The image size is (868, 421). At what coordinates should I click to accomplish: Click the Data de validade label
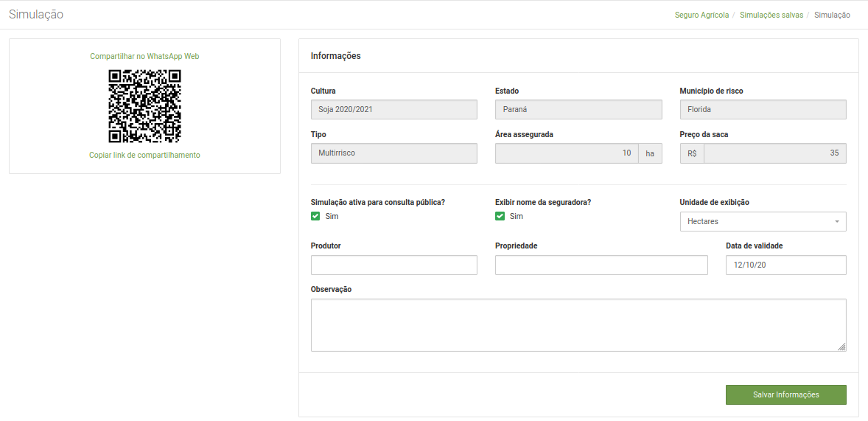tap(754, 246)
